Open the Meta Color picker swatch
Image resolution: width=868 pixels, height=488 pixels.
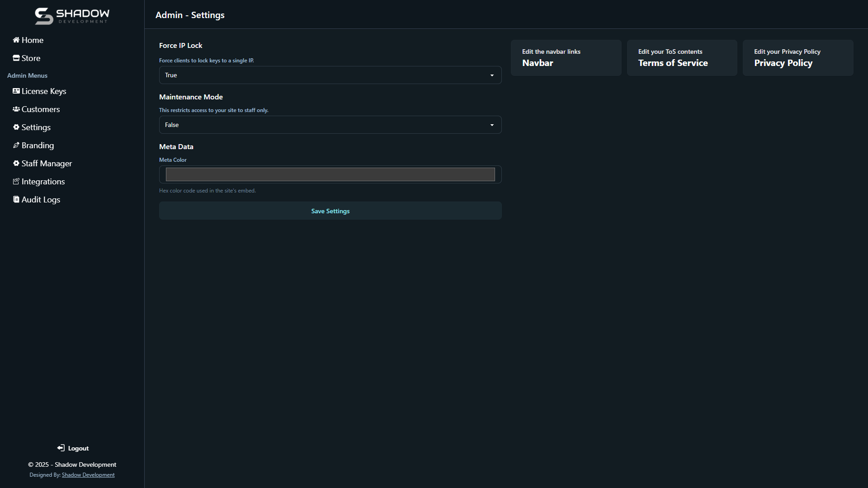(x=330, y=174)
